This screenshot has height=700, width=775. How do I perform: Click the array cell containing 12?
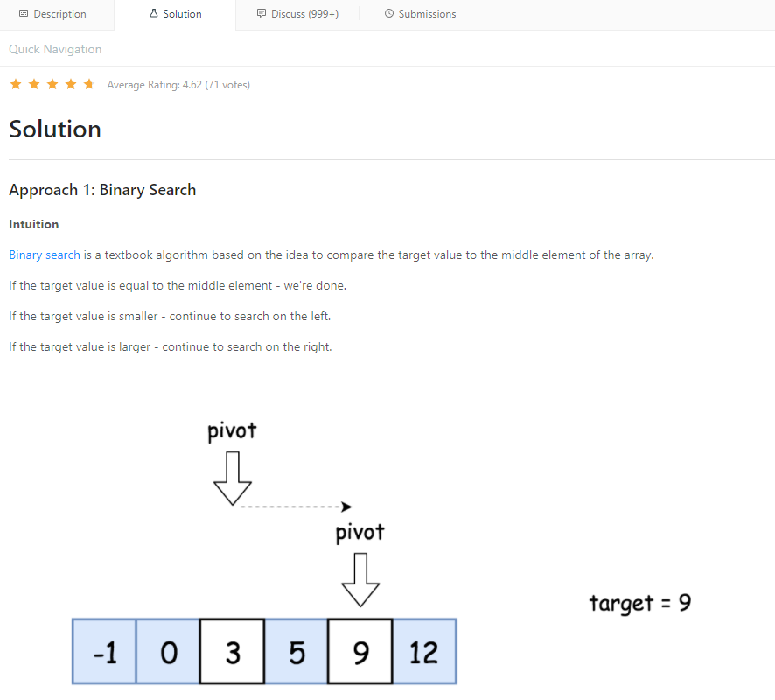click(424, 652)
